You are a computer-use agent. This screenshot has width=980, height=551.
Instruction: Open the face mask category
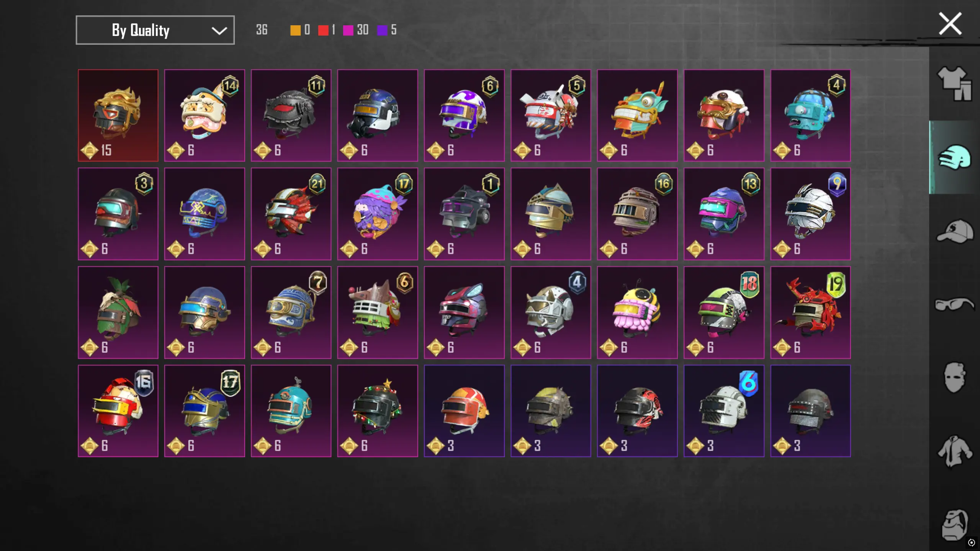click(x=954, y=378)
